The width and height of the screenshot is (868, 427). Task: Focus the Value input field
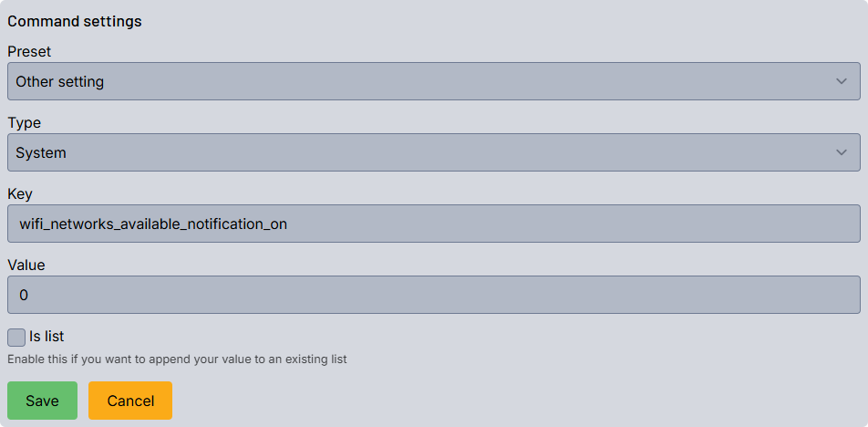coord(433,295)
